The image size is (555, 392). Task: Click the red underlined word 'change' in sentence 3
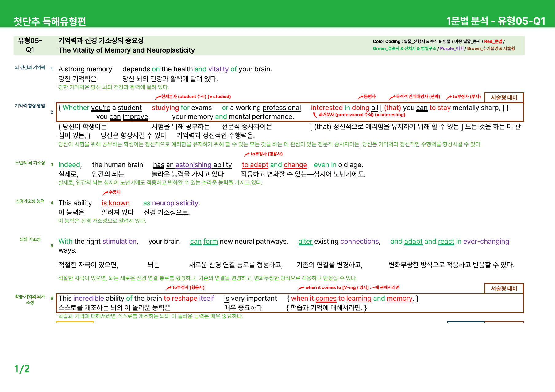pyautogui.click(x=295, y=165)
